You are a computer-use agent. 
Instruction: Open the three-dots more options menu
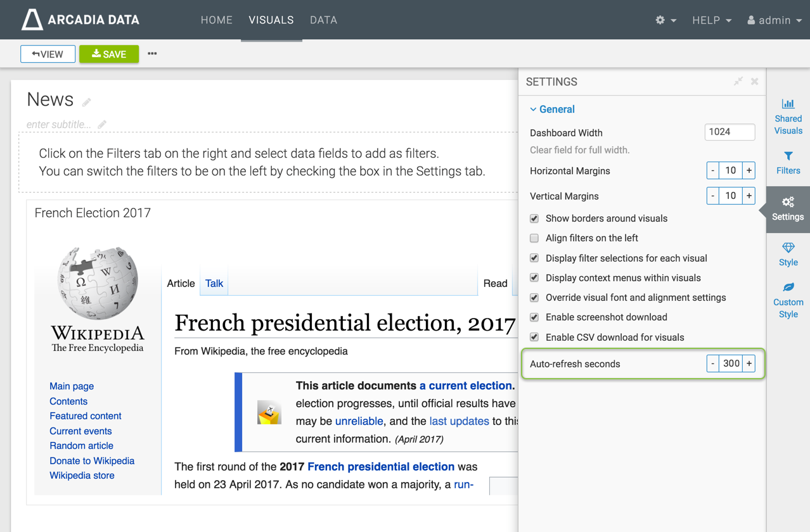(152, 54)
